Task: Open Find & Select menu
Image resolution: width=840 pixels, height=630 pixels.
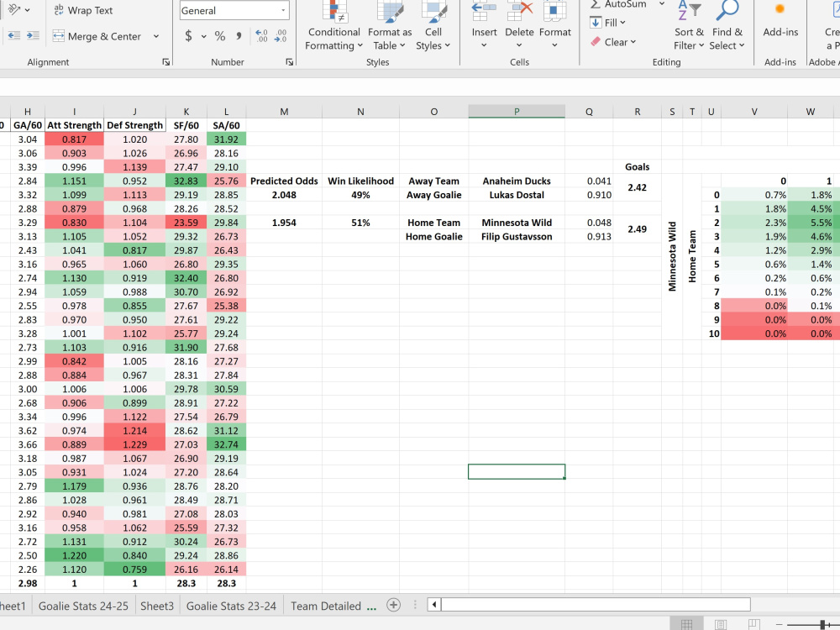Action: [x=727, y=26]
